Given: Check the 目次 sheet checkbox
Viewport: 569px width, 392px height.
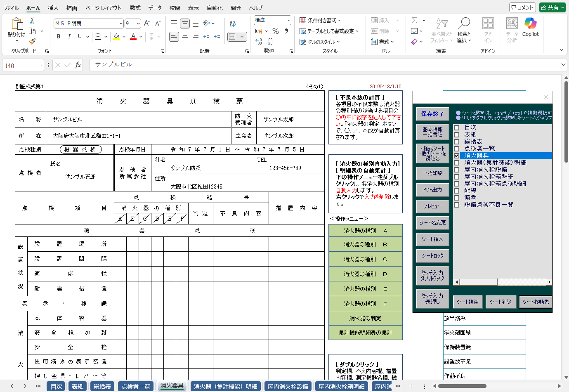Looking at the screenshot, I should point(456,128).
